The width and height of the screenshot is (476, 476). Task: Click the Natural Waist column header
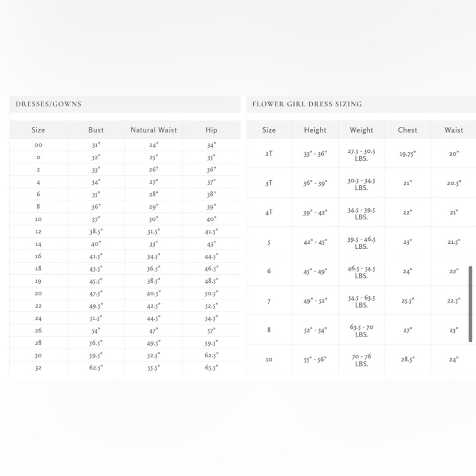pos(154,130)
